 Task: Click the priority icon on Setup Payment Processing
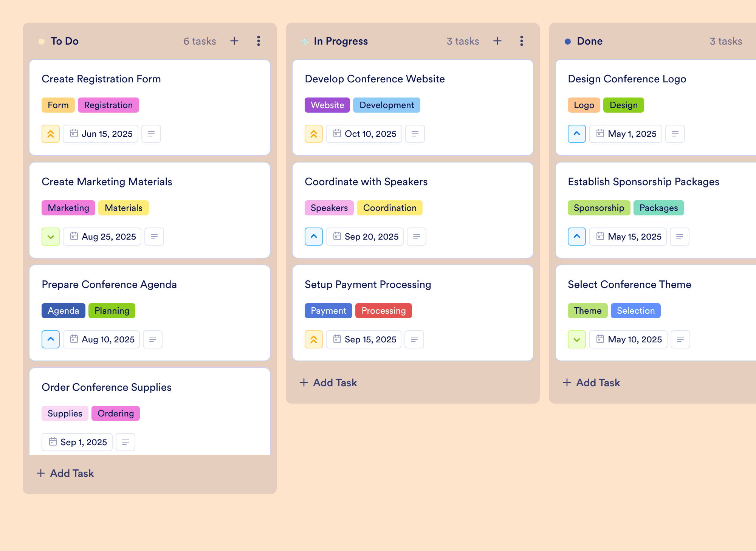314,339
